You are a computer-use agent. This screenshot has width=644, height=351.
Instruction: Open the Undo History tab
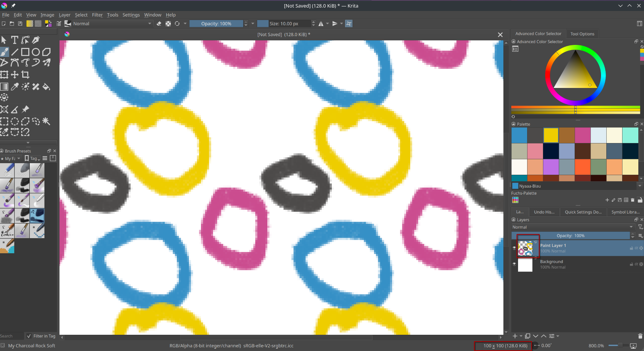click(x=544, y=212)
